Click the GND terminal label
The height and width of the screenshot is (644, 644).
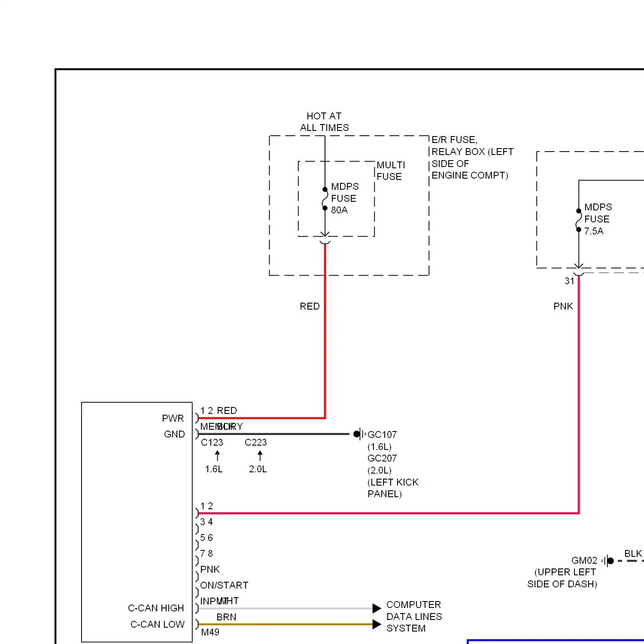coord(174,434)
